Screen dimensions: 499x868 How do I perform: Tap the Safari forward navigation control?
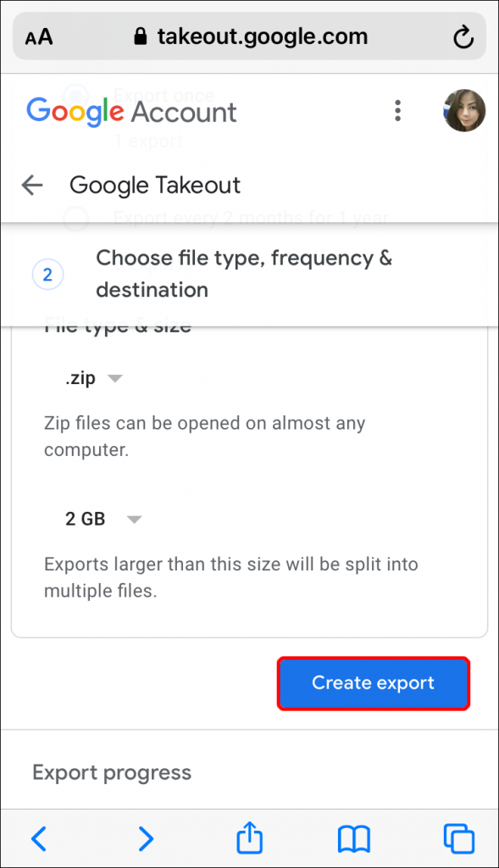tap(145, 838)
